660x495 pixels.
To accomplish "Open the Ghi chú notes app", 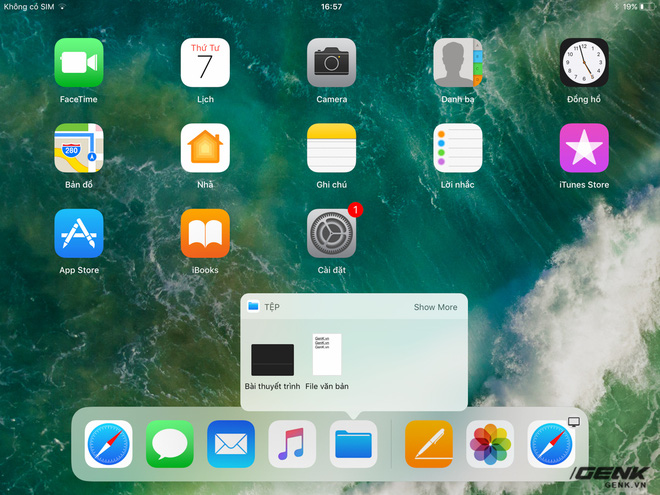I will [331, 148].
